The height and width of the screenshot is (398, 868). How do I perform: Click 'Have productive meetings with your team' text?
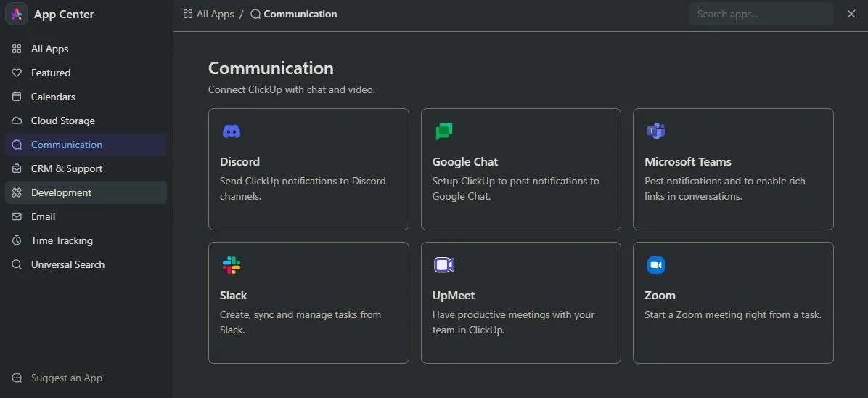click(x=513, y=322)
